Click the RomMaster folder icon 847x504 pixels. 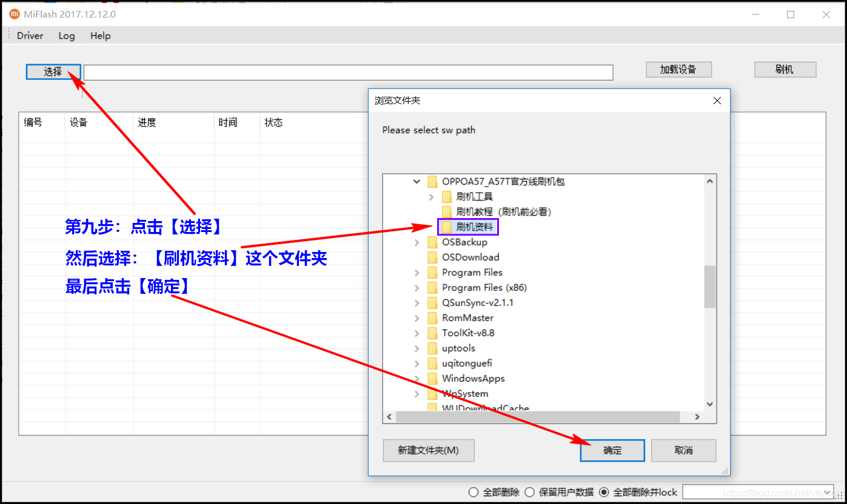click(432, 318)
